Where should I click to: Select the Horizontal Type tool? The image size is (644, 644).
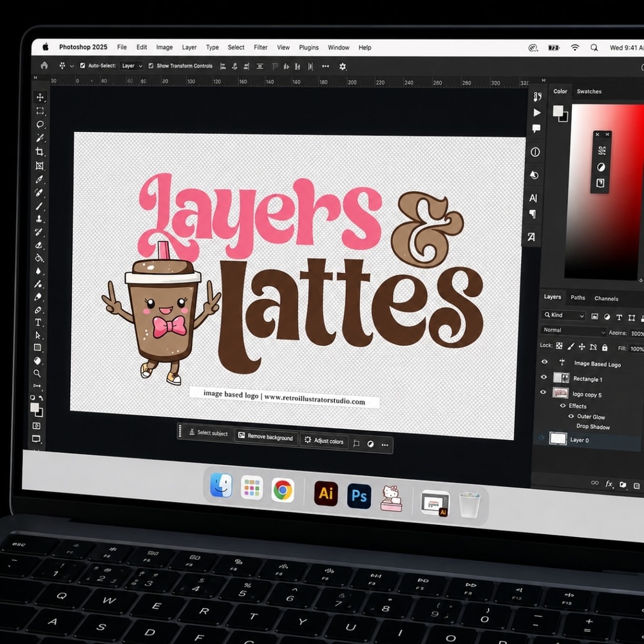coord(38,323)
